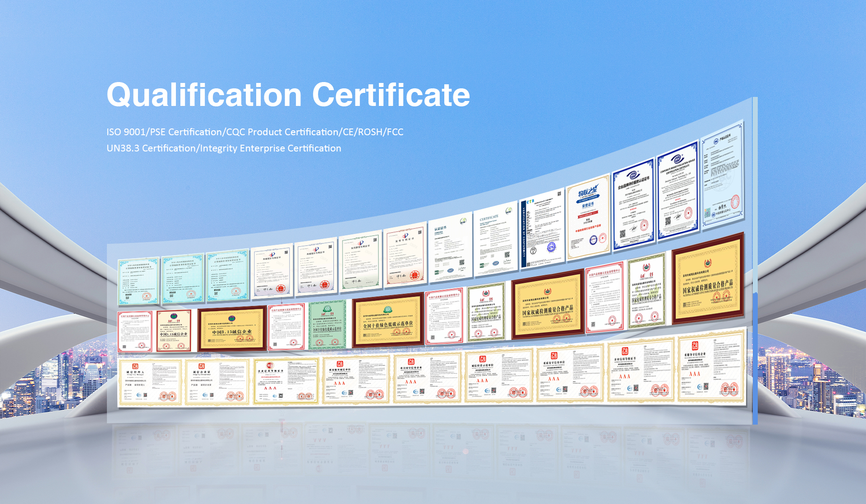Click the ISO 9001/PSE Certification text line

tap(255, 132)
